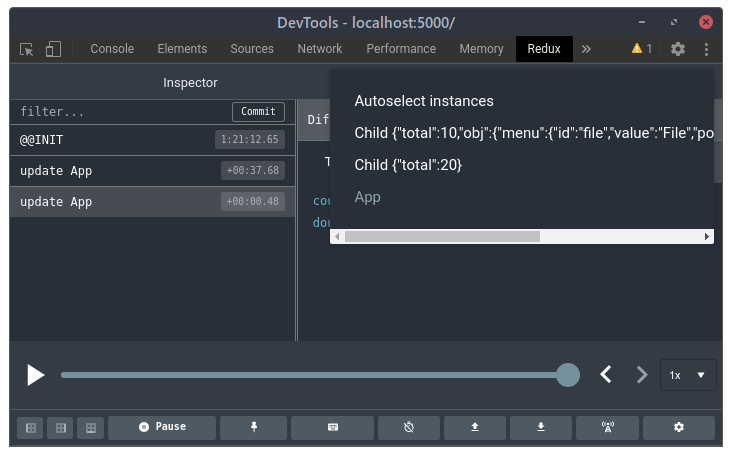Open the remote antenna icon
This screenshot has height=456, width=732.
(x=607, y=428)
